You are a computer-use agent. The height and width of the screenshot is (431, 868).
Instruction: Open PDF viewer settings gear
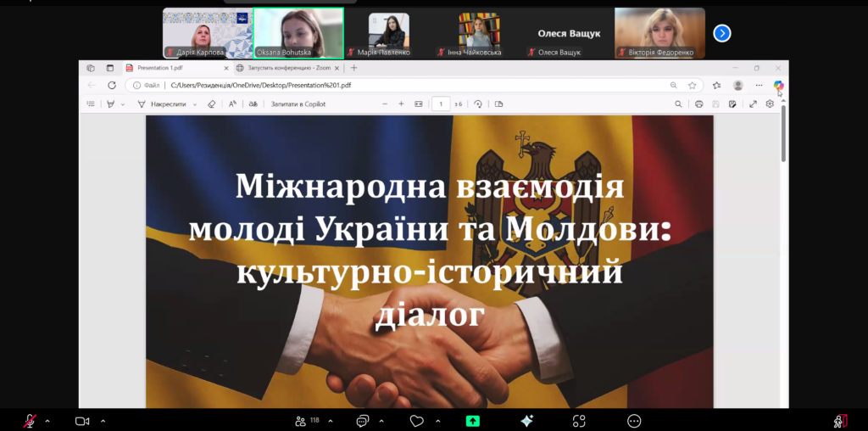pos(770,104)
